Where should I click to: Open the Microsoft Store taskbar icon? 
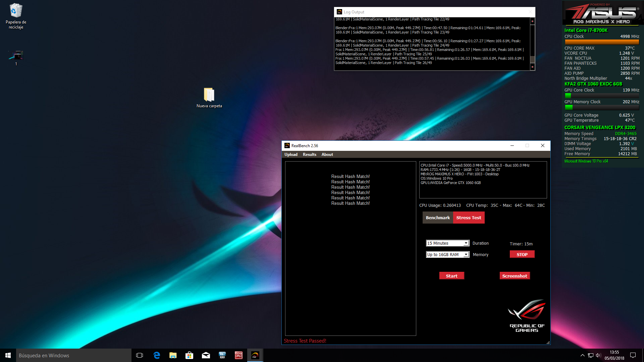pos(189,355)
